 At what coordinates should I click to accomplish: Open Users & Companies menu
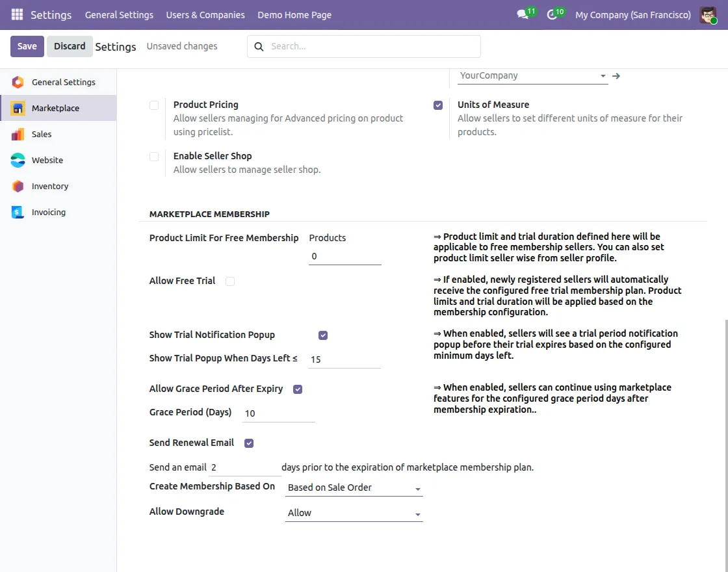coord(205,15)
